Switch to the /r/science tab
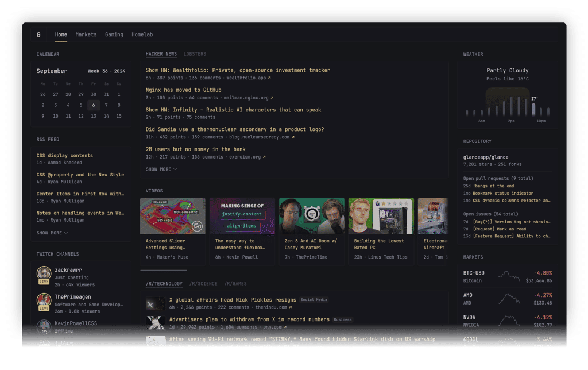Image resolution: width=588 pixels, height=370 pixels. [203, 284]
